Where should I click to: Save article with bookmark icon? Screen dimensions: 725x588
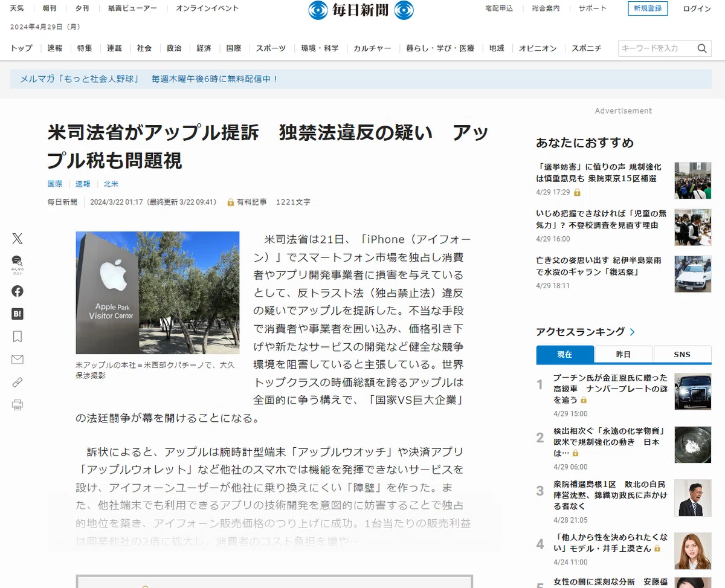coord(17,337)
